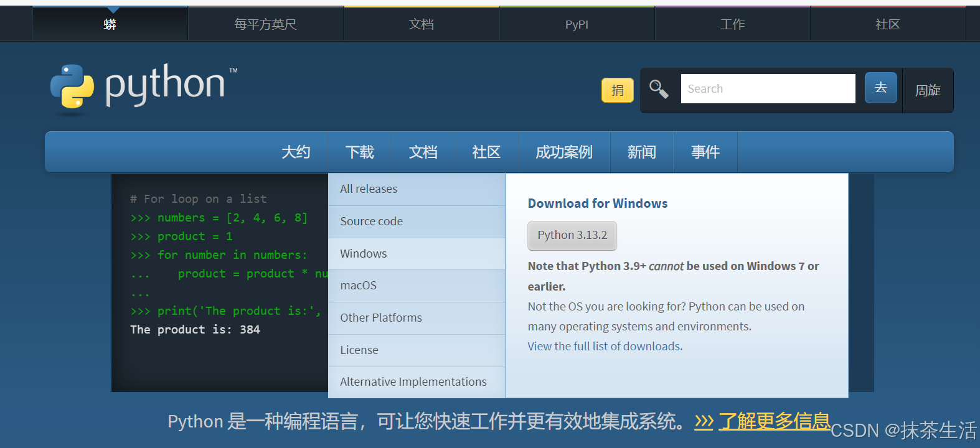Click the Python 3.13.2 download button
This screenshot has height=448, width=980.
pos(572,235)
